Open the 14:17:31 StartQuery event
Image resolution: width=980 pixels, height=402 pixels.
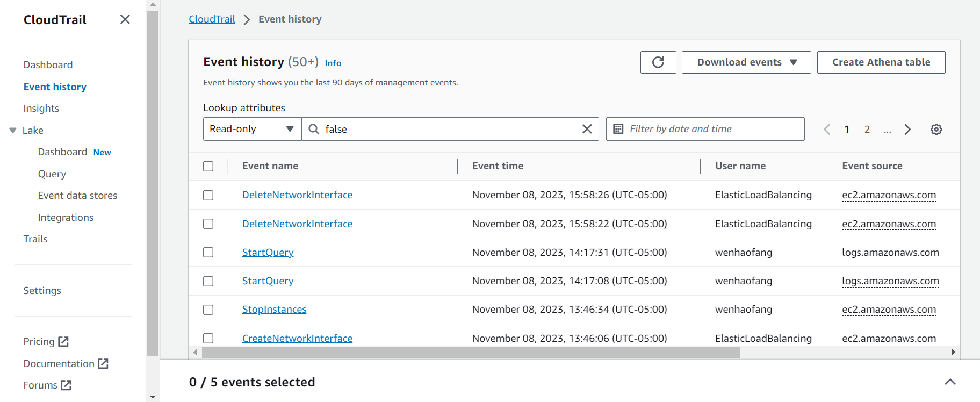coord(268,252)
